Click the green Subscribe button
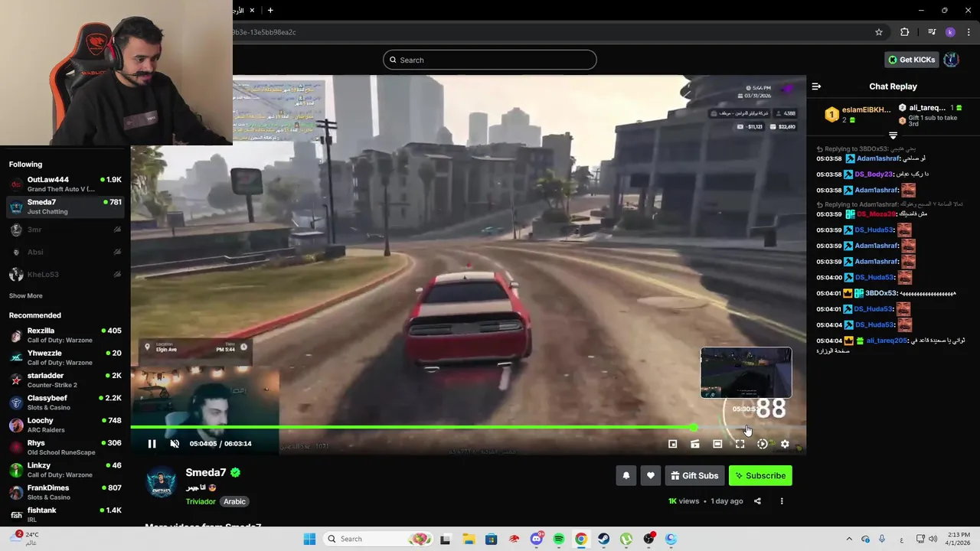 [760, 476]
